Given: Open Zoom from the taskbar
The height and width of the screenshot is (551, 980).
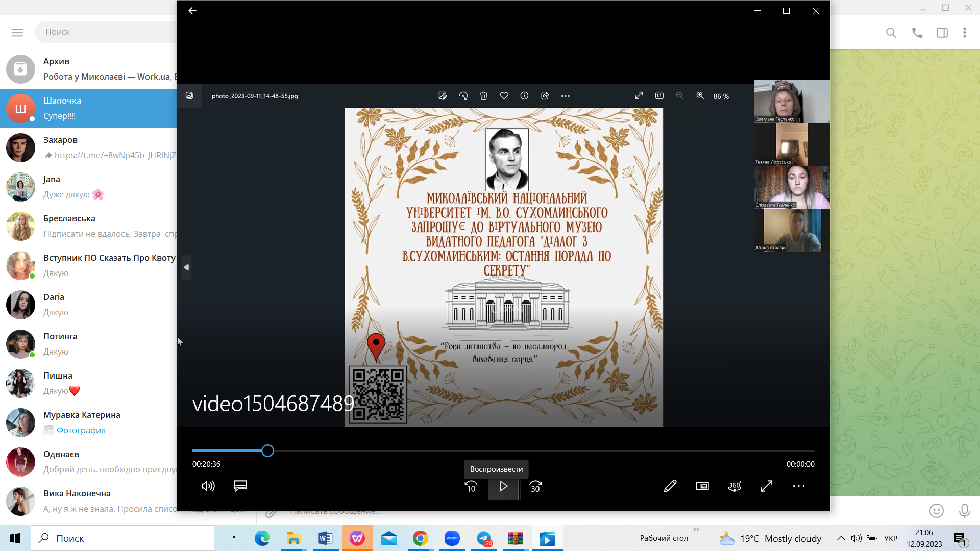Looking at the screenshot, I should click(452, 538).
